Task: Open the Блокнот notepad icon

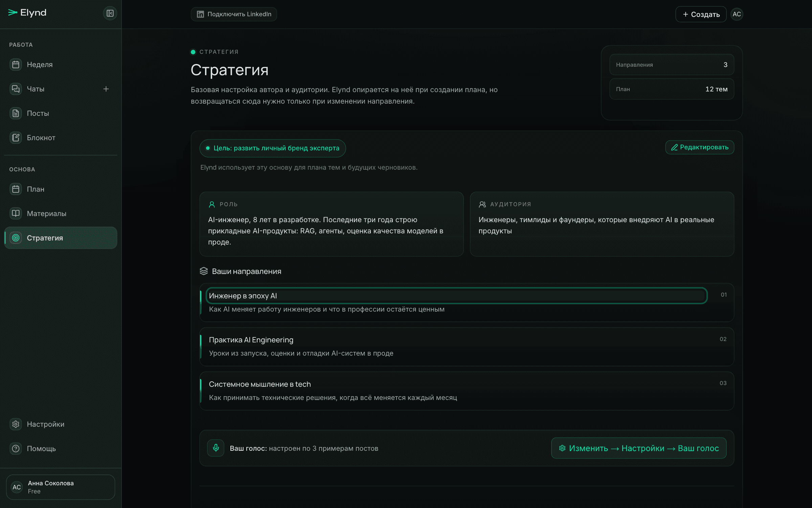Action: 16,137
